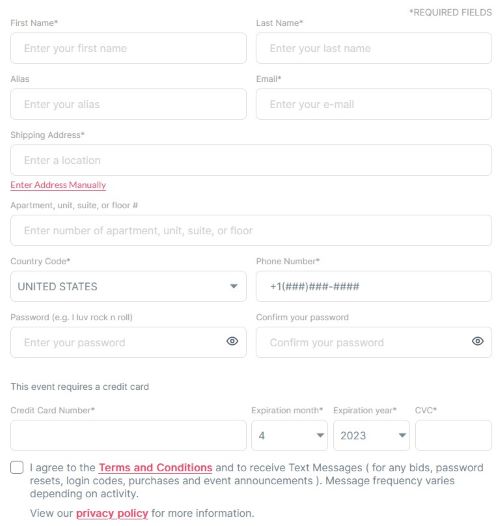Viewport: 500px width, 526px height.
Task: Show password with the eye icon
Action: click(232, 341)
